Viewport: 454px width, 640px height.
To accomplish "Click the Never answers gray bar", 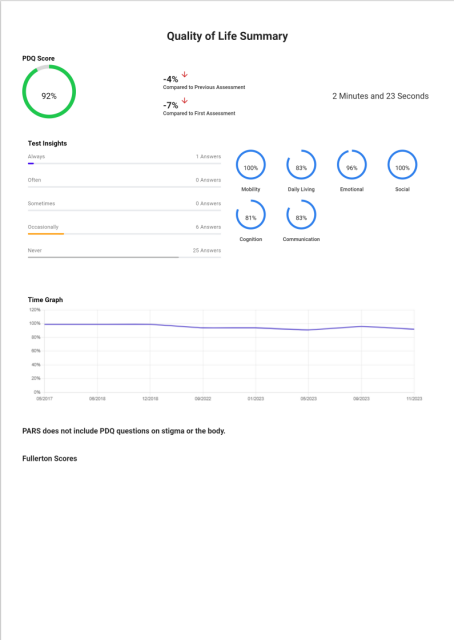I will pyautogui.click(x=103, y=257).
